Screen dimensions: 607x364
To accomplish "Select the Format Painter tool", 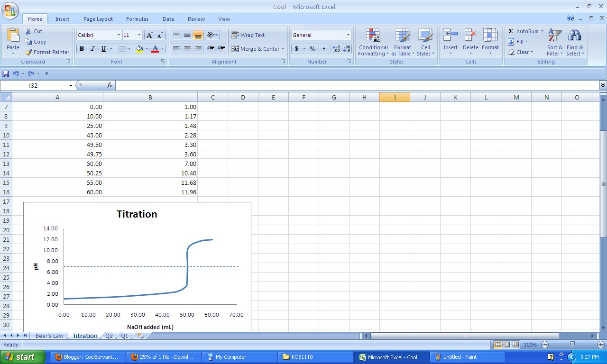I will pos(47,52).
